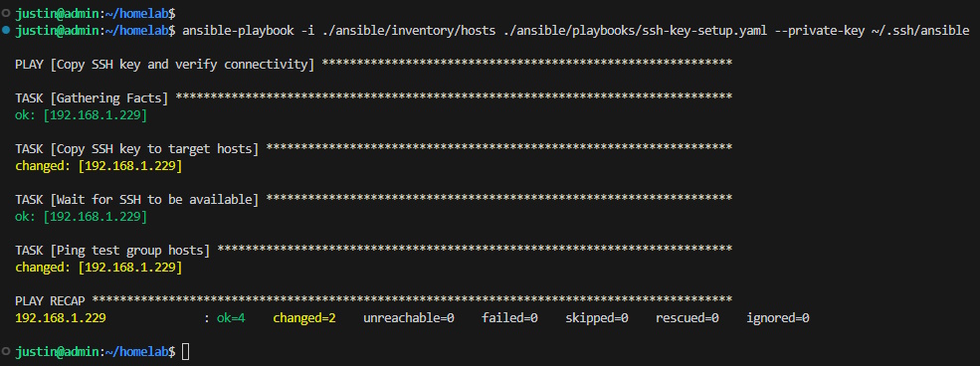Click the hollow circle decoration beside the last prompt

[6, 352]
